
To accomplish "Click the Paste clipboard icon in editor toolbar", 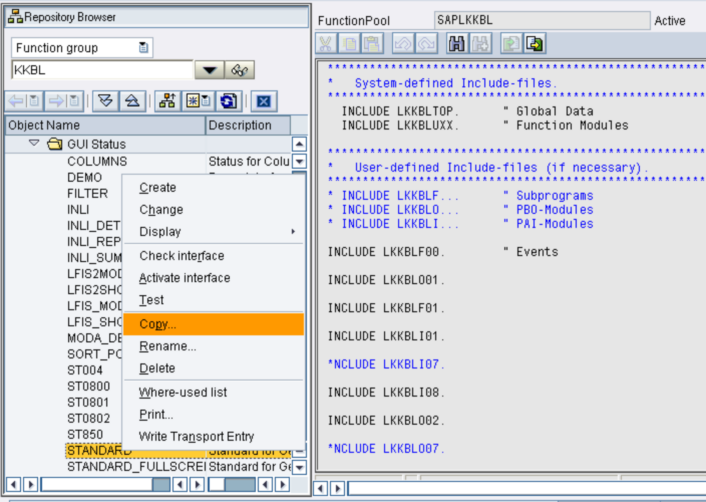I will 373,44.
